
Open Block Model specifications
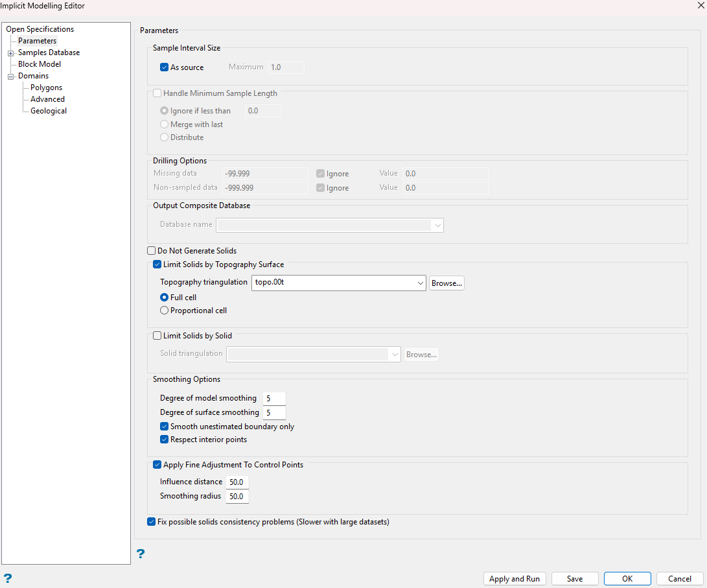pos(40,64)
